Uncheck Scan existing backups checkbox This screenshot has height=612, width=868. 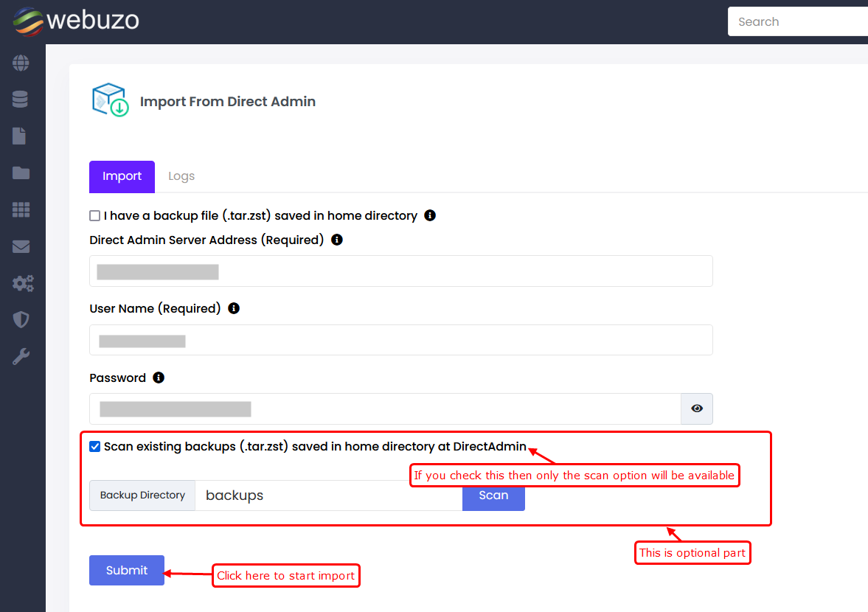[x=95, y=447]
